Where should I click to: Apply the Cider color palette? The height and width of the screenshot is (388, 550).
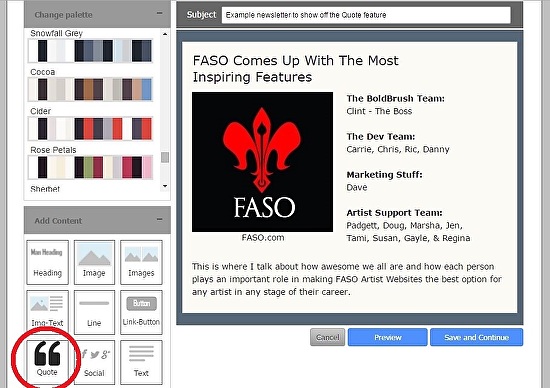90,128
